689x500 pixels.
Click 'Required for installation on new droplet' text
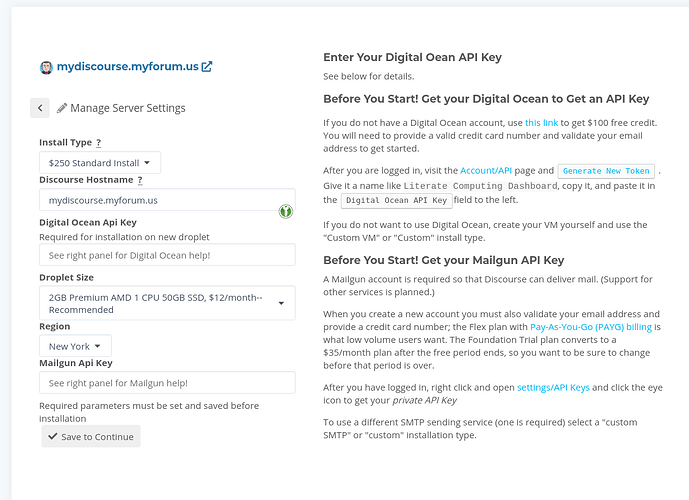coord(124,237)
